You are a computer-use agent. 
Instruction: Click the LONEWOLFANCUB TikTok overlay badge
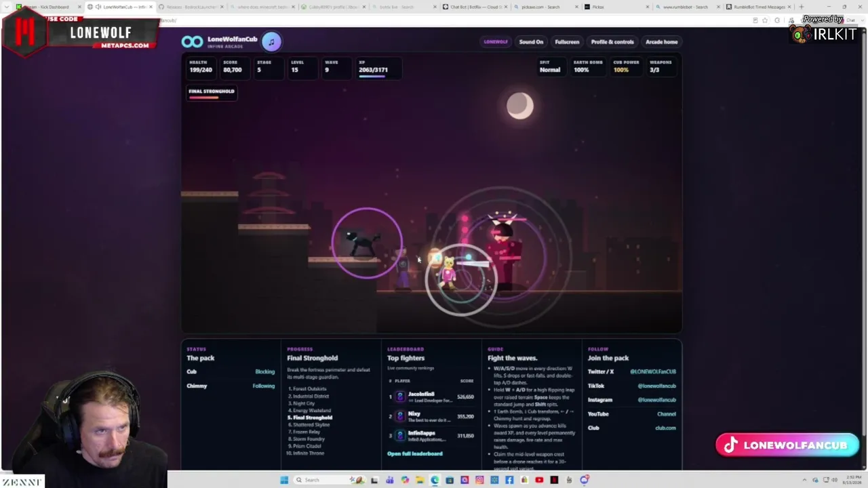click(x=787, y=445)
